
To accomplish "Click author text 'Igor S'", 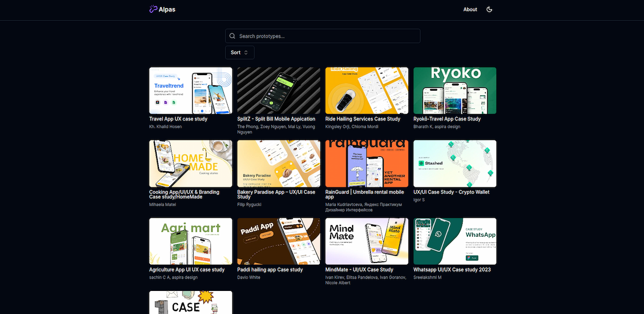I will (419, 200).
